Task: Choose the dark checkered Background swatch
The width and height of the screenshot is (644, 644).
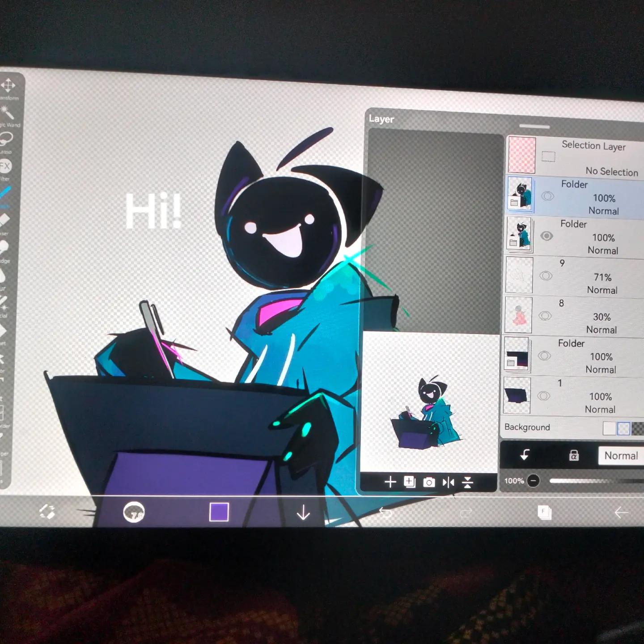Action: coord(638,429)
